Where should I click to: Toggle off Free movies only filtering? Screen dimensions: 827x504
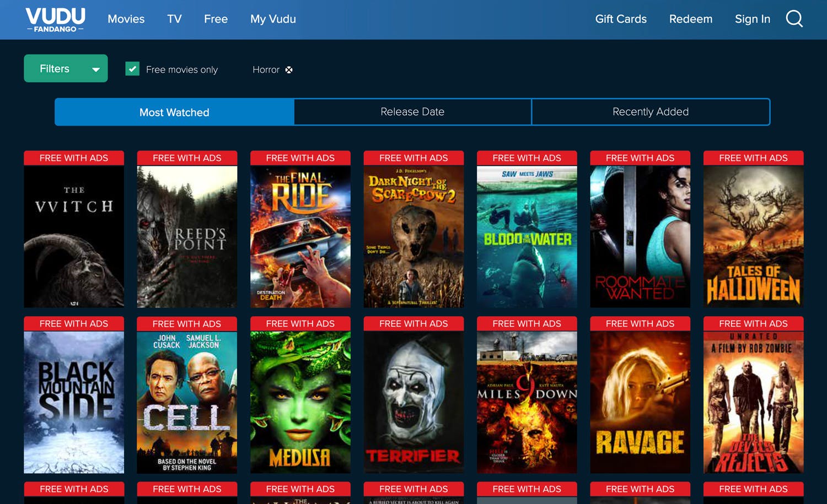132,69
